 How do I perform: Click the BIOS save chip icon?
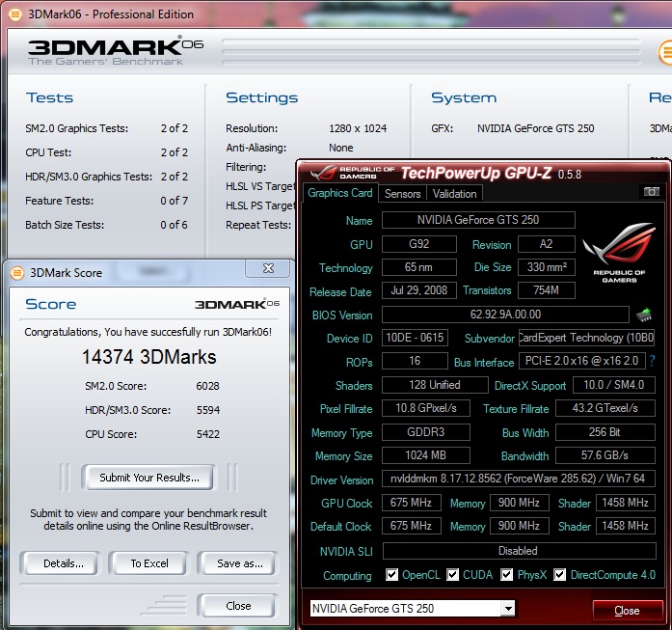coord(644,315)
